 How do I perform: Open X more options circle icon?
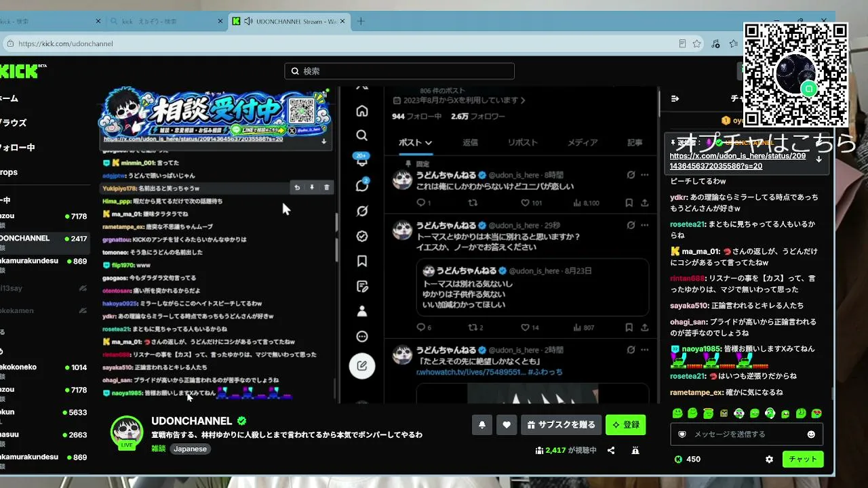(362, 336)
